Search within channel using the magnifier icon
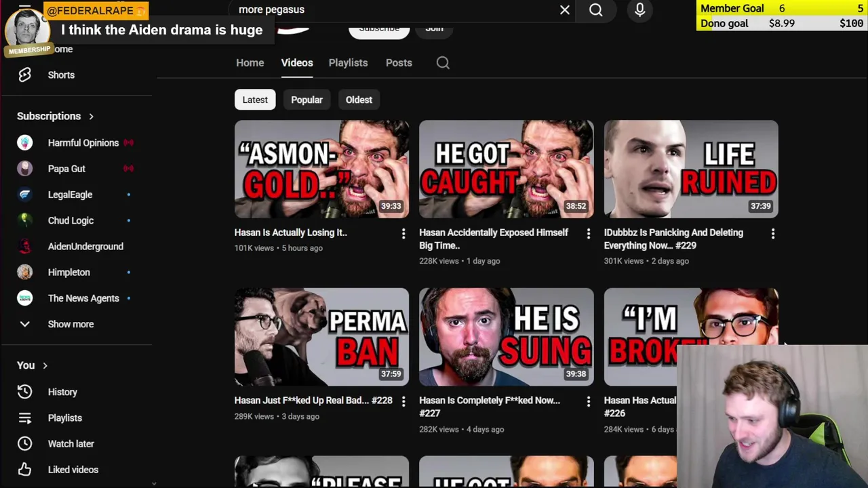The width and height of the screenshot is (868, 488). click(443, 63)
